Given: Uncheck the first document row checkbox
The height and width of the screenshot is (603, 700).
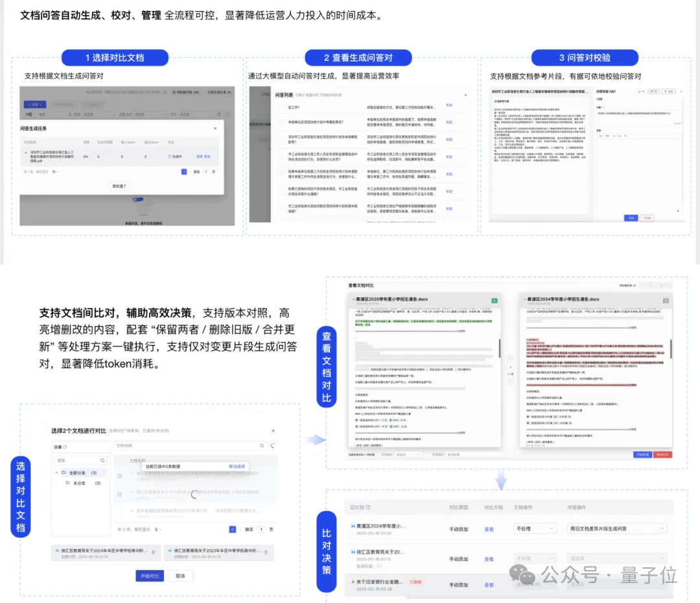Looking at the screenshot, I should (x=119, y=475).
